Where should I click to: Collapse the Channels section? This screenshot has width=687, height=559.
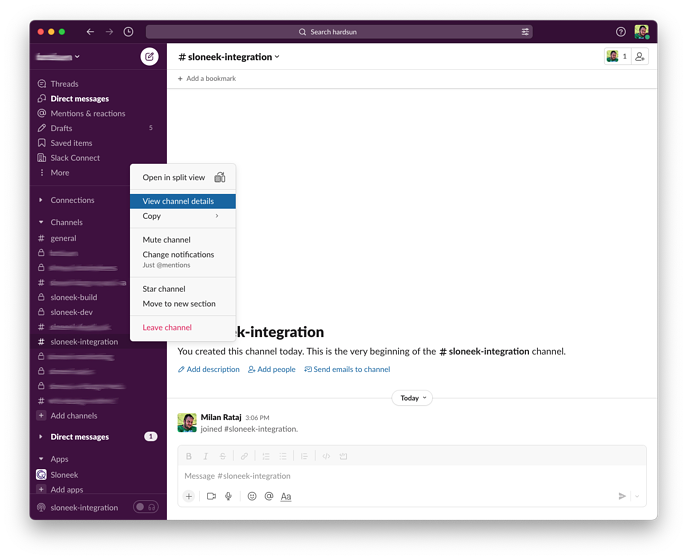click(41, 223)
